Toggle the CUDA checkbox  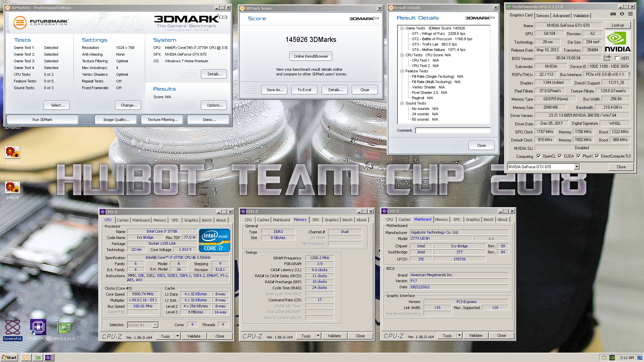[559, 156]
